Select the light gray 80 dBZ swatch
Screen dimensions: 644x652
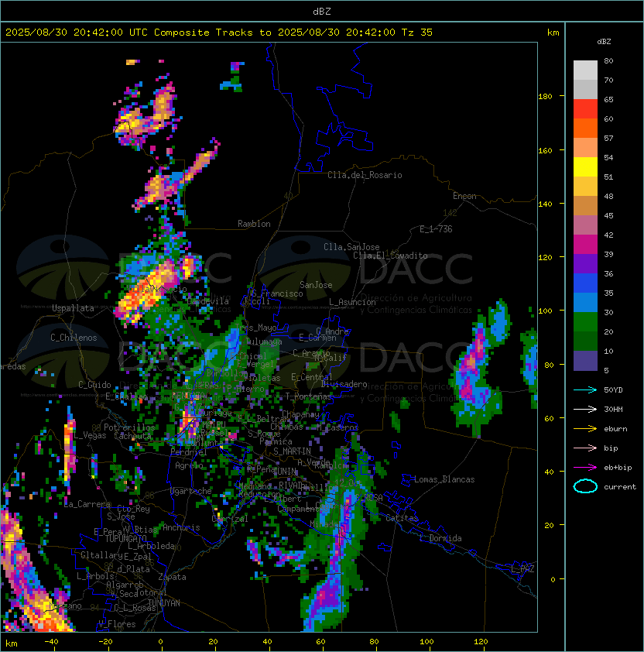click(x=585, y=70)
